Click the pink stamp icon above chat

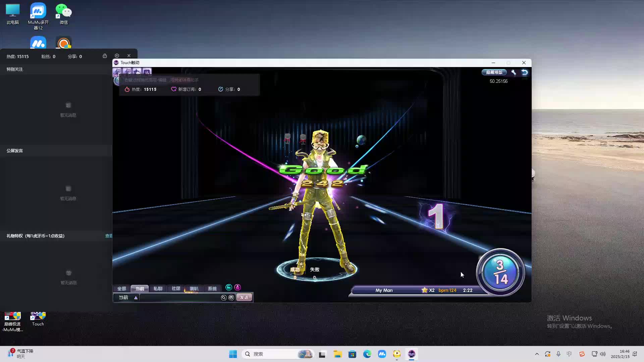pyautogui.click(x=237, y=288)
